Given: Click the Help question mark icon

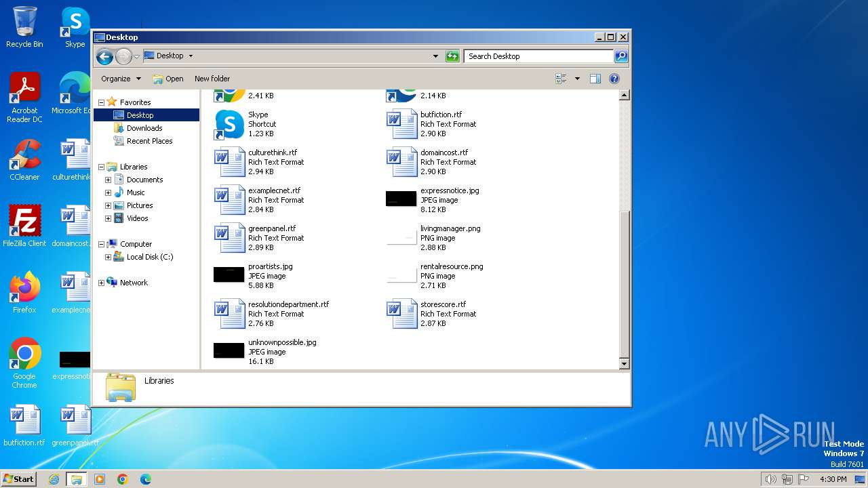Looking at the screenshot, I should [x=614, y=79].
